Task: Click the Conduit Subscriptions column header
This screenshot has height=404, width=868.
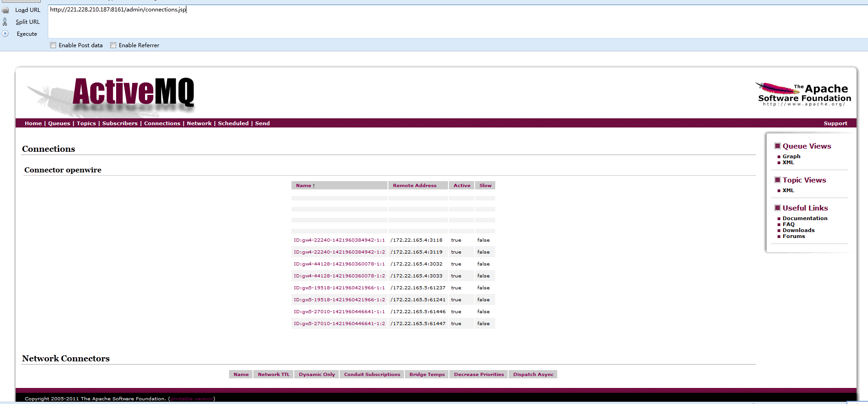Action: [x=372, y=375]
